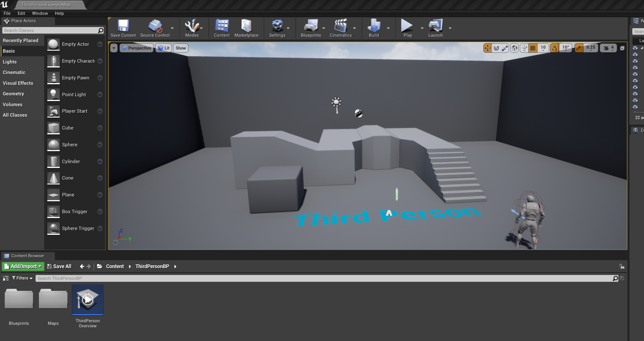Open editor Settings from the toolbar

pyautogui.click(x=277, y=28)
